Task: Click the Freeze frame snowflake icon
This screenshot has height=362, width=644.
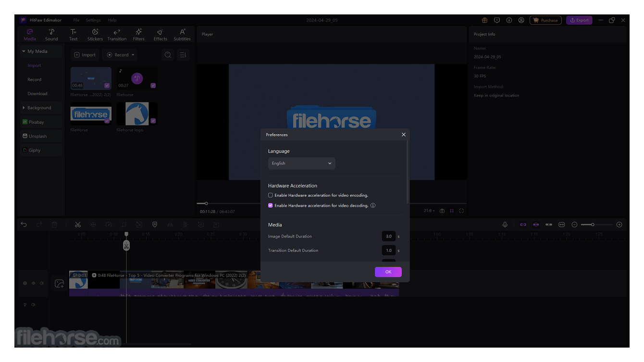Action: tap(93, 225)
